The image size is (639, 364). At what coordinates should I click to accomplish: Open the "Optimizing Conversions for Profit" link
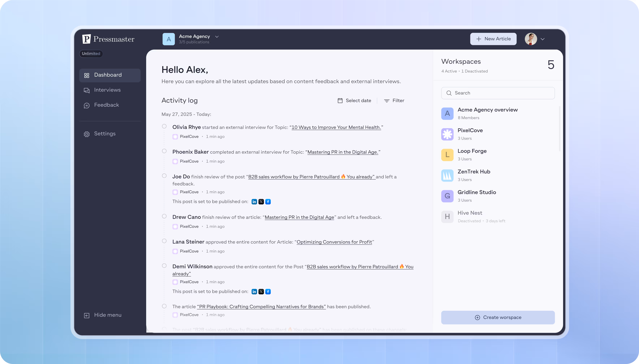tap(334, 242)
